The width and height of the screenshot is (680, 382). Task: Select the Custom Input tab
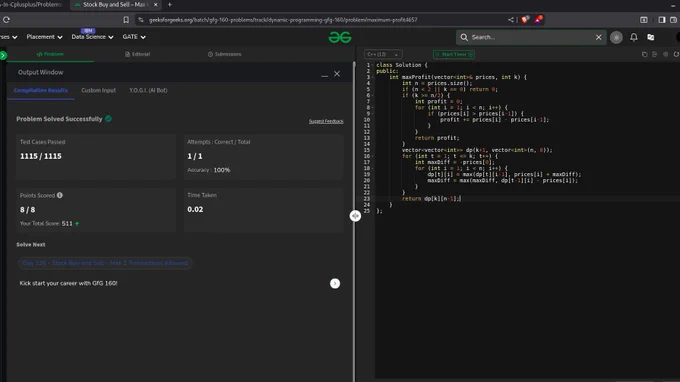[98, 90]
